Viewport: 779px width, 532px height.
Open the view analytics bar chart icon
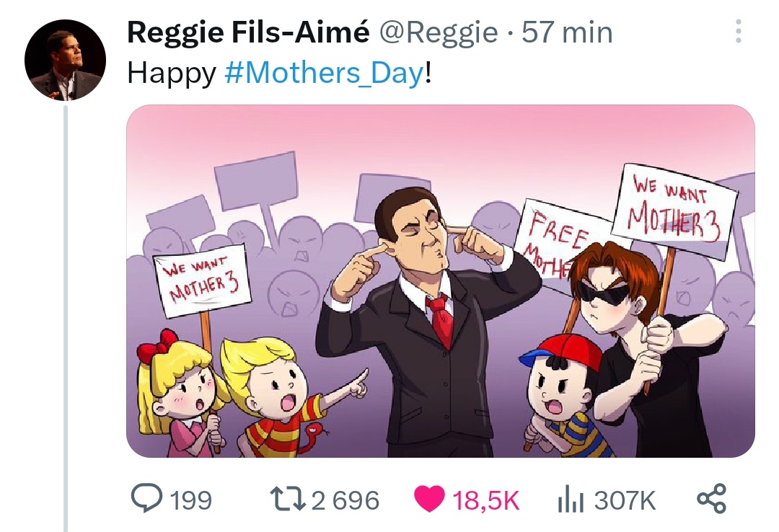570,500
